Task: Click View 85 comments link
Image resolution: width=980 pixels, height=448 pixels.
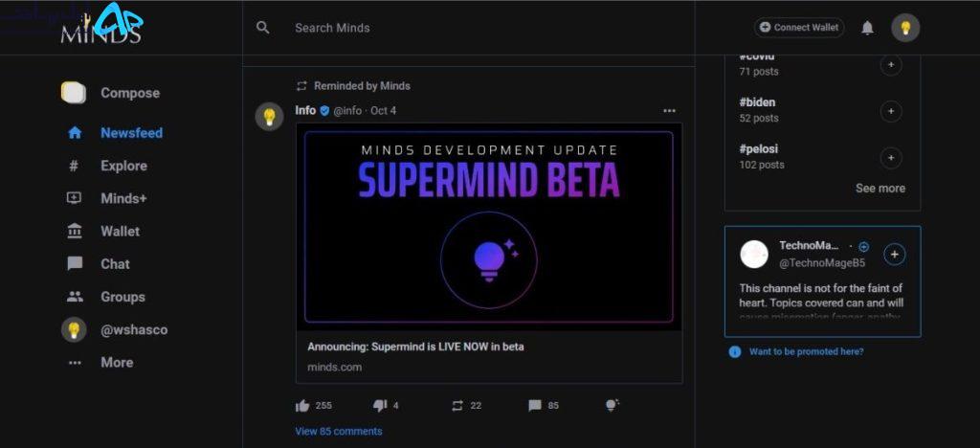Action: coord(338,431)
